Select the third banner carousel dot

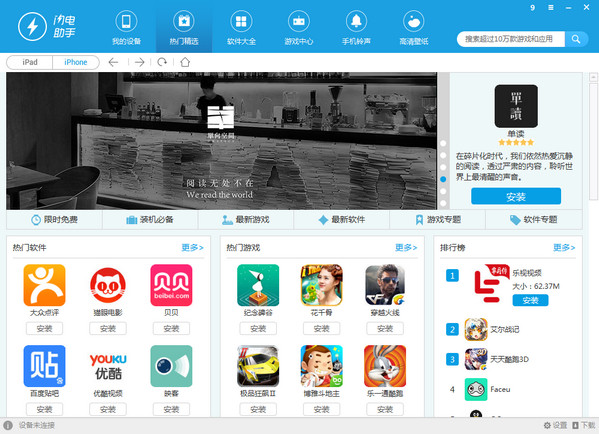[443, 167]
